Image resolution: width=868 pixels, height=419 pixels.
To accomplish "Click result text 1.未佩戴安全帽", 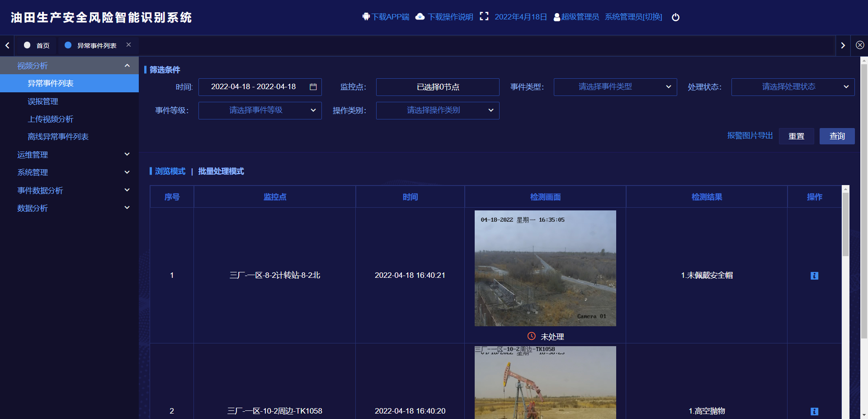I will [707, 275].
